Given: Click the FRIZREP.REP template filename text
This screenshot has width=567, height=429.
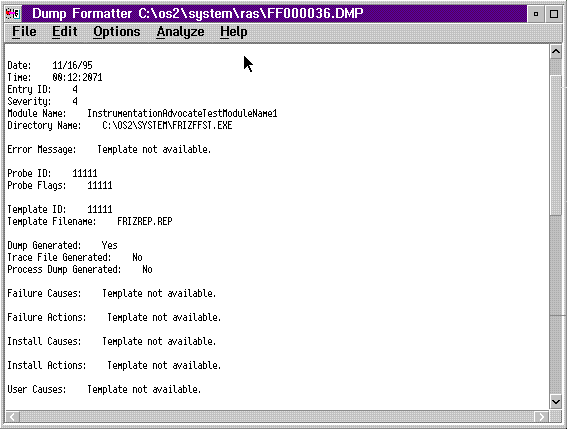Looking at the screenshot, I should [x=145, y=221].
